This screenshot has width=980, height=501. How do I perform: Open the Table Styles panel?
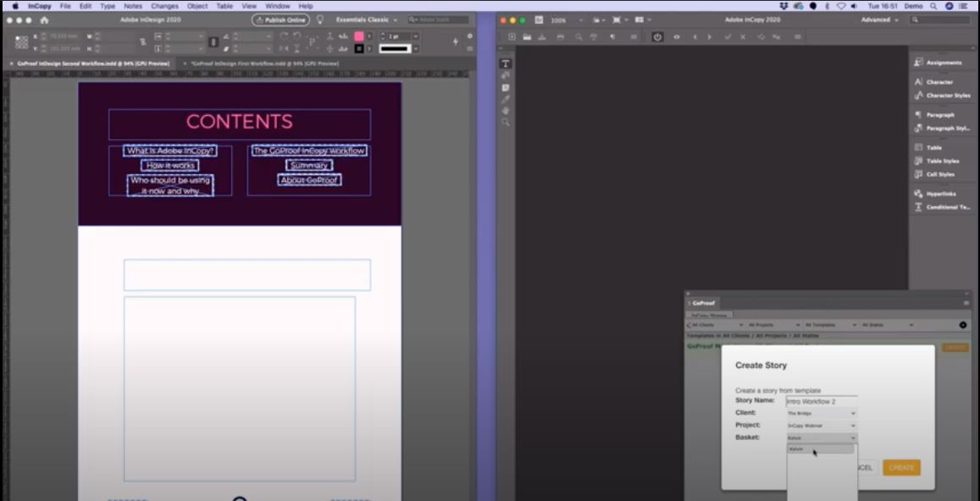pos(936,161)
